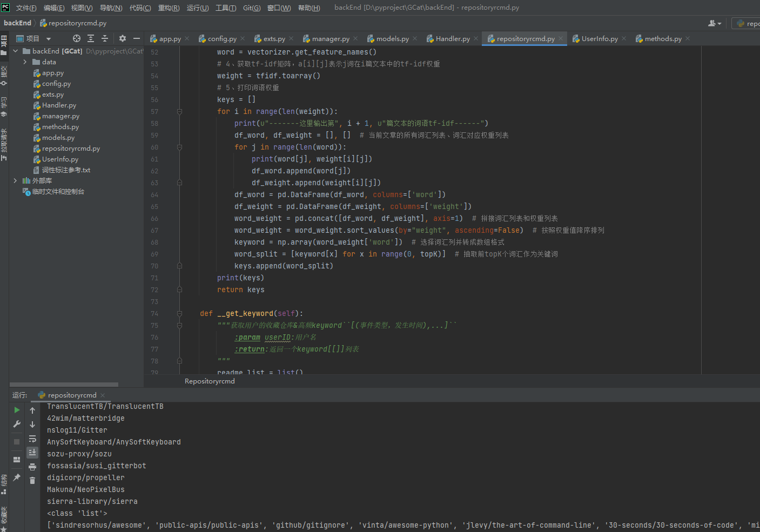Close the repositoryrcmd run tab
This screenshot has width=760, height=532.
(x=103, y=395)
